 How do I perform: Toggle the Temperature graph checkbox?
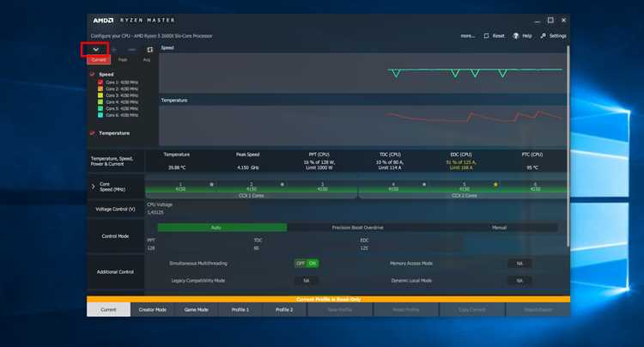click(x=92, y=133)
